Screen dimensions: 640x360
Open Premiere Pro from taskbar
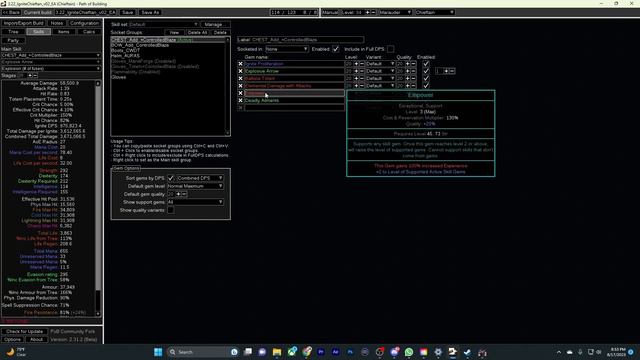pyautogui.click(x=321, y=352)
